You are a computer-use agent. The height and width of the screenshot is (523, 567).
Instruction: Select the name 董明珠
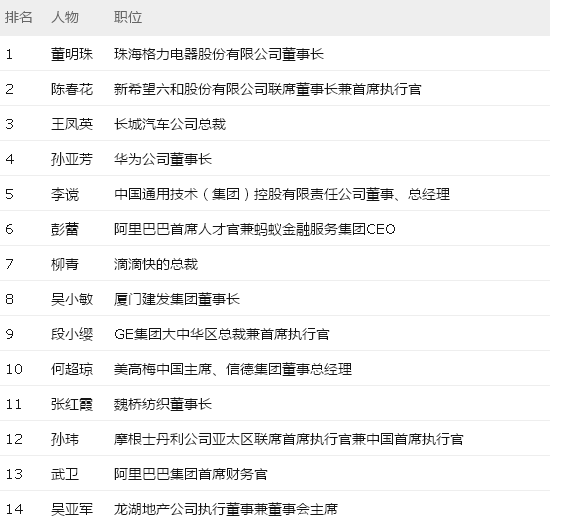coord(72,54)
